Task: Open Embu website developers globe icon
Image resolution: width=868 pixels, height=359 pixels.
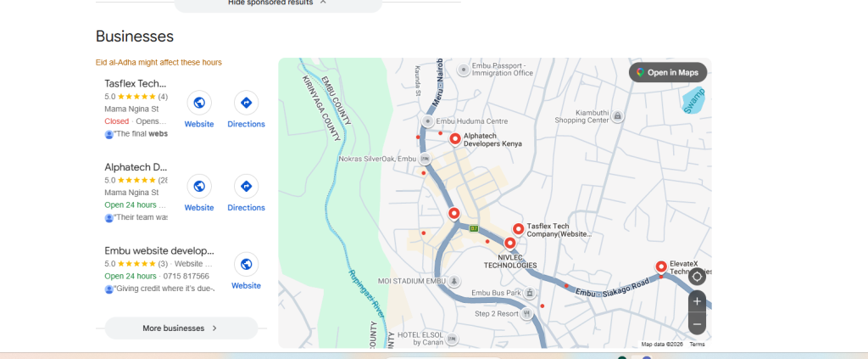Action: coord(247,264)
